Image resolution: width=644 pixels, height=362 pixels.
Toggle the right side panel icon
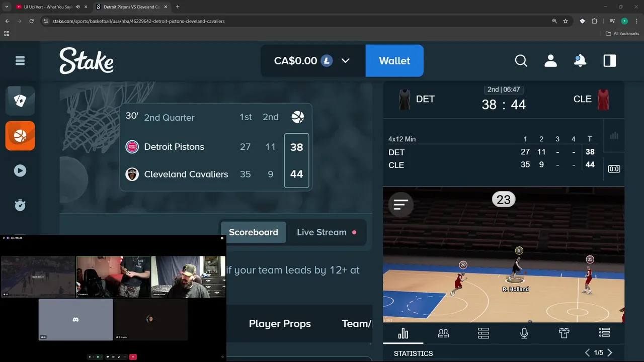coord(610,61)
